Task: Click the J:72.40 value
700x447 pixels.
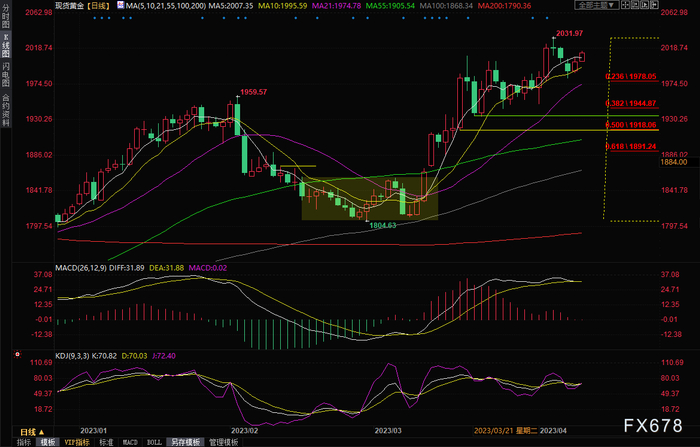Action: pos(164,356)
